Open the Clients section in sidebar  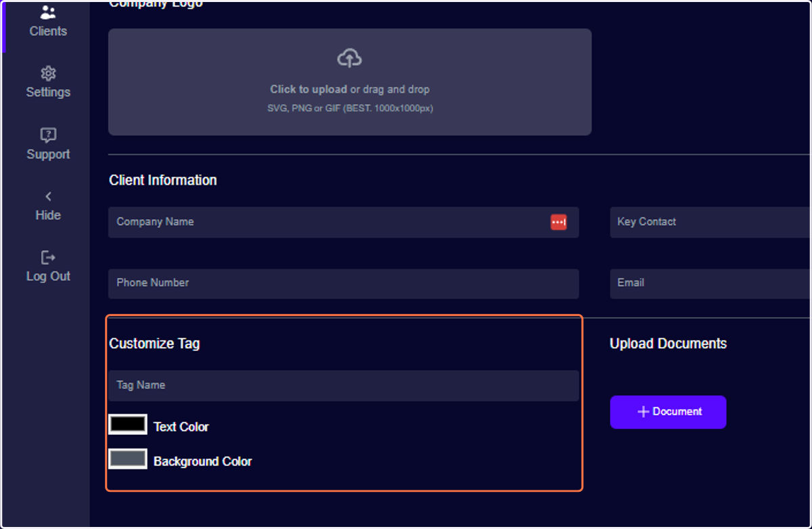(x=48, y=22)
